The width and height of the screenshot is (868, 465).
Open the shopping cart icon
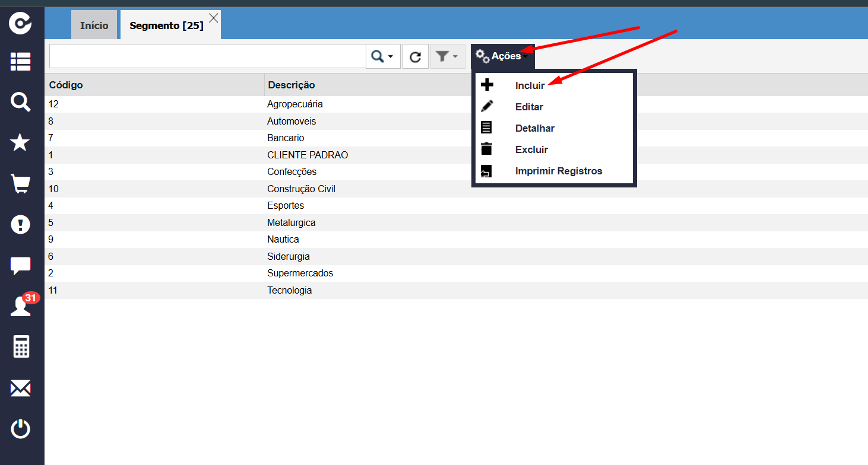pyautogui.click(x=21, y=184)
